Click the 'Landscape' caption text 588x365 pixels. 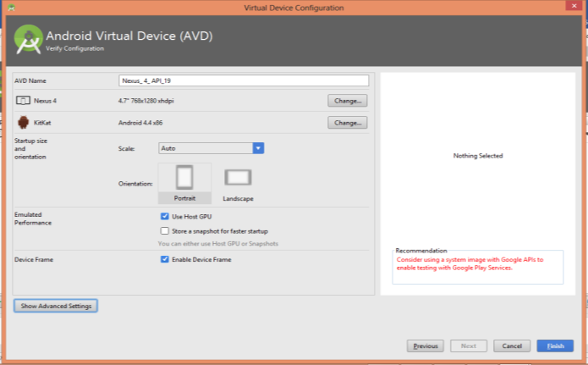pos(238,199)
